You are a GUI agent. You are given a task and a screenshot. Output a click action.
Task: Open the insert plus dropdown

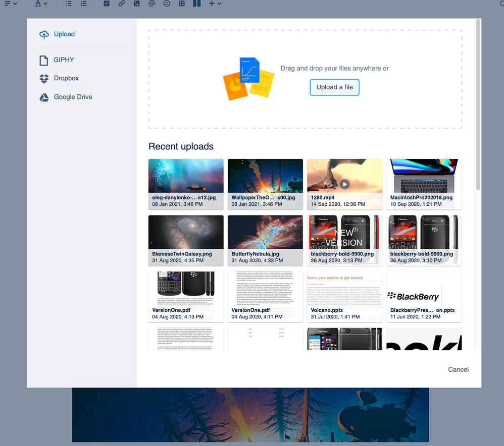point(215,4)
